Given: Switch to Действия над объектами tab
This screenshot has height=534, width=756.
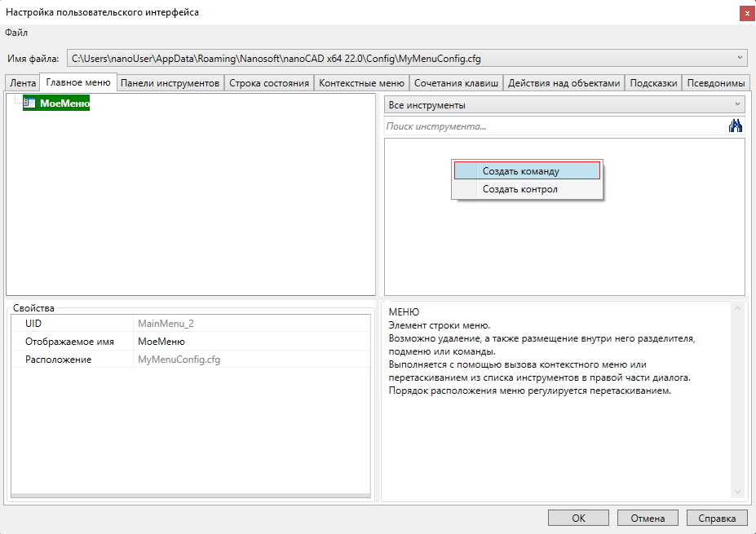Looking at the screenshot, I should (x=564, y=83).
